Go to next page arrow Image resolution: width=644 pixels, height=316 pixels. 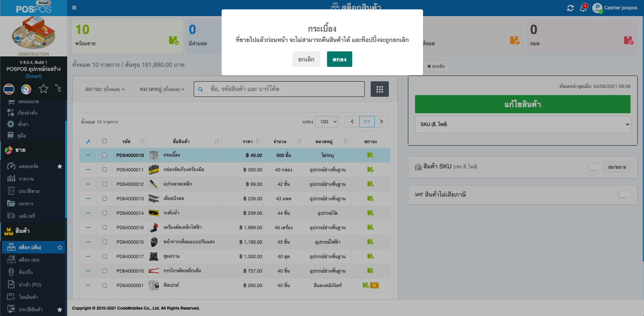(x=382, y=122)
